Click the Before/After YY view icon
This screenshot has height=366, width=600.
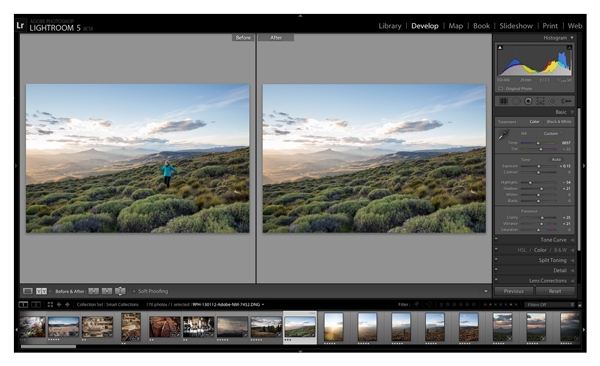[x=41, y=291]
